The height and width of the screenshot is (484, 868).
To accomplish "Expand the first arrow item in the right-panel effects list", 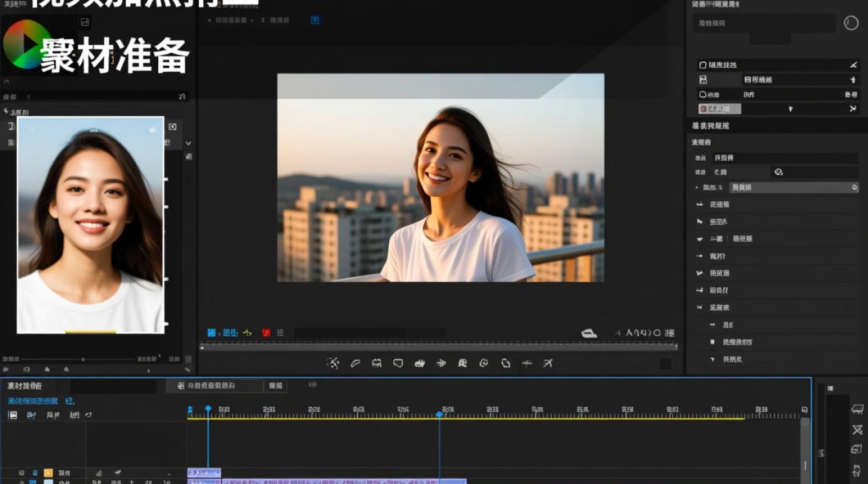I will click(x=699, y=205).
